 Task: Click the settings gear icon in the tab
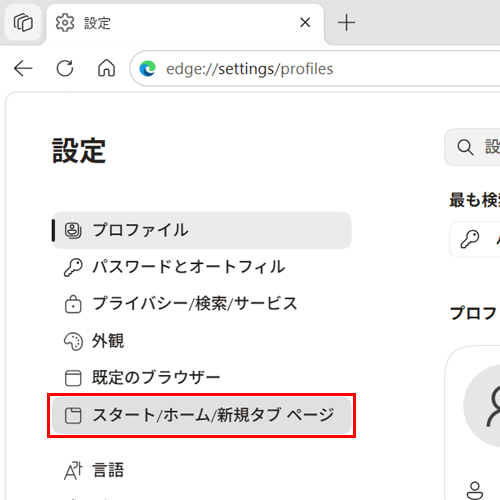(x=65, y=23)
